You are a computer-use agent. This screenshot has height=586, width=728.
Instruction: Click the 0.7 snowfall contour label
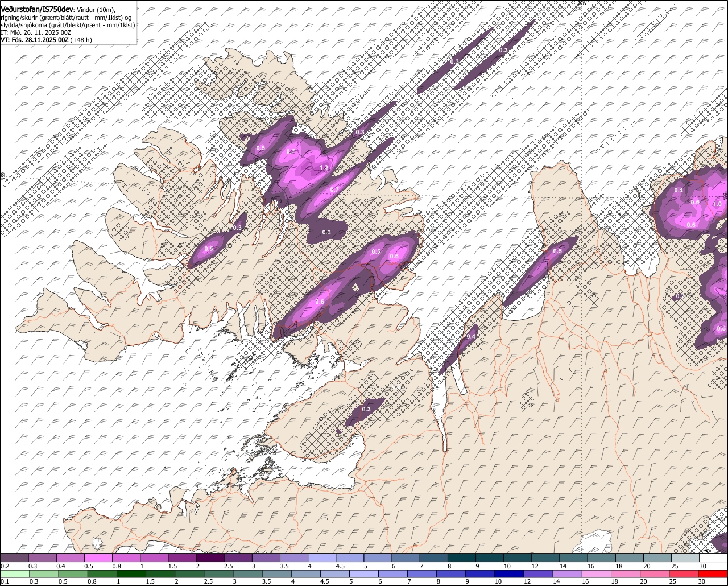pyautogui.click(x=334, y=189)
